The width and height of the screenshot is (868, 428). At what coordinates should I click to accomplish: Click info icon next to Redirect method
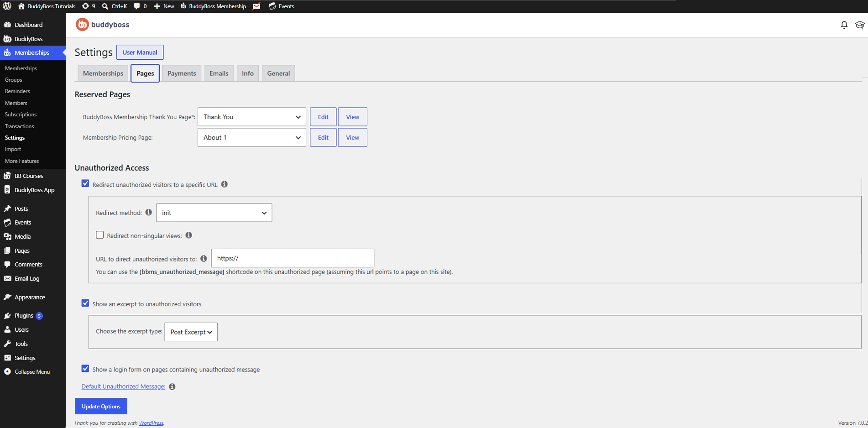pos(149,212)
